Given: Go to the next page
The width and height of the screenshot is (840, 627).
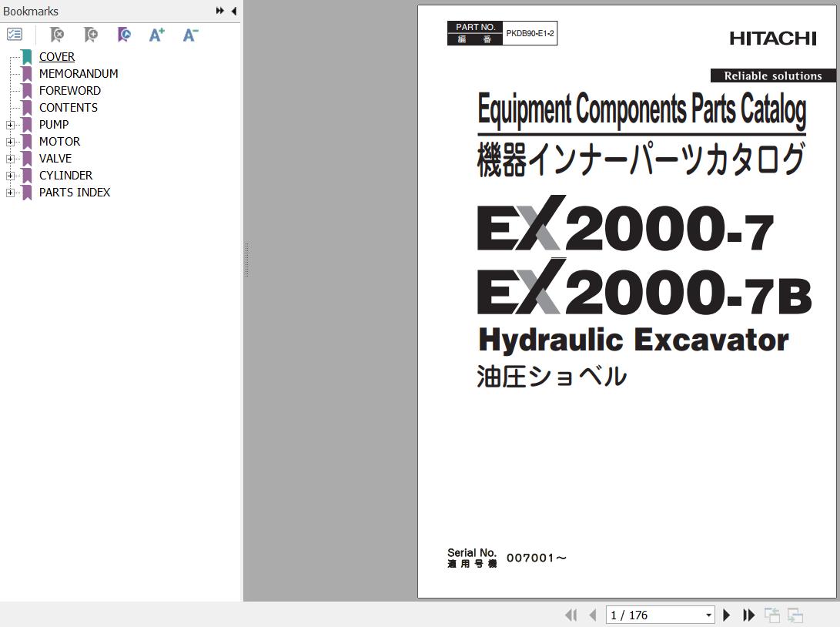Looking at the screenshot, I should tap(726, 615).
